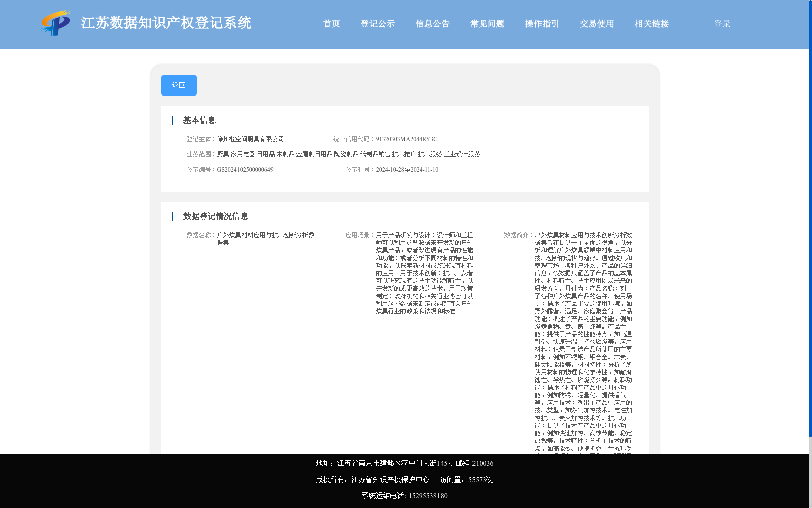The width and height of the screenshot is (812, 508).
Task: Click the 数据简介 description paragraph
Action: click(583, 342)
